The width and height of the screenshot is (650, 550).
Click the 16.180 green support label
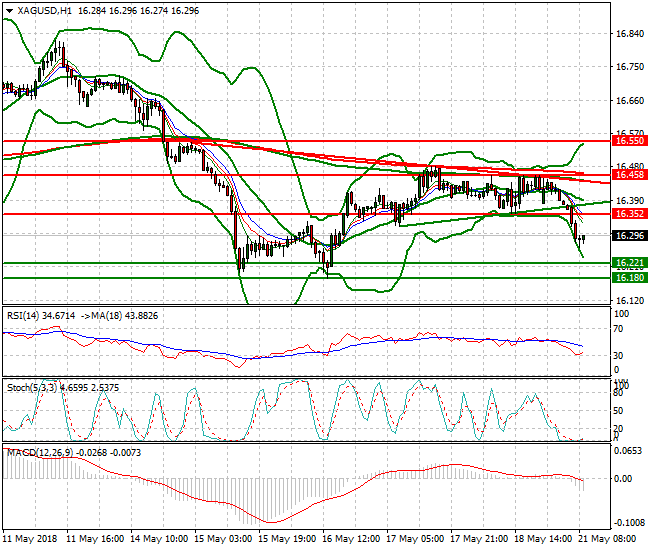point(630,278)
